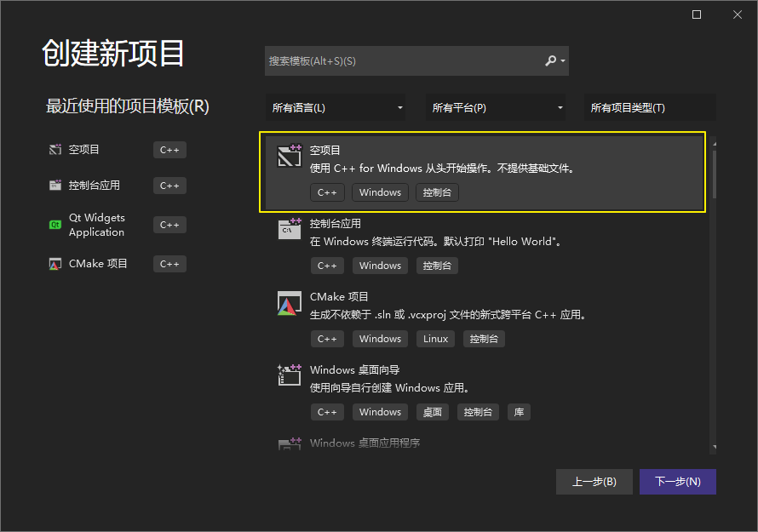Click the search magnifier icon
This screenshot has width=758, height=532.
pos(550,60)
